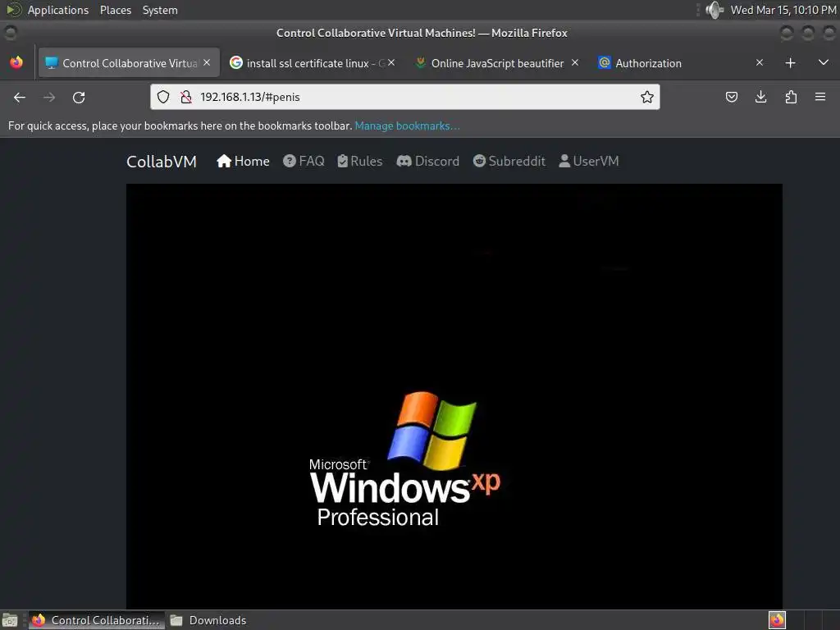This screenshot has width=840, height=630.
Task: Click the house icon beside Home
Action: 224,162
